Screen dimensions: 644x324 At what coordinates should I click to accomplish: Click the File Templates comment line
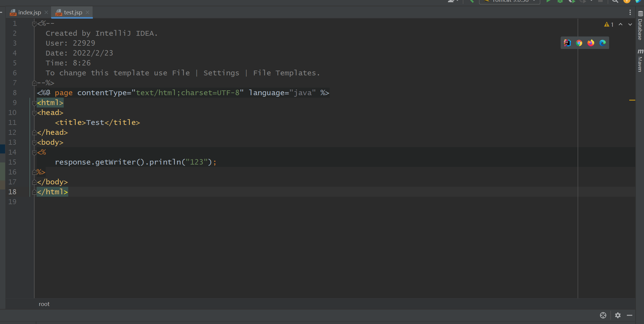(x=183, y=73)
